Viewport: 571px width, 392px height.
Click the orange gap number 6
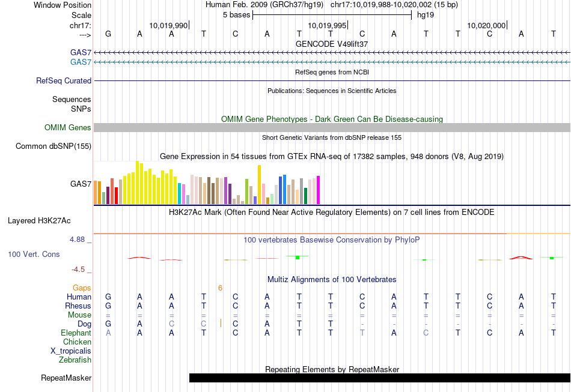pos(220,288)
